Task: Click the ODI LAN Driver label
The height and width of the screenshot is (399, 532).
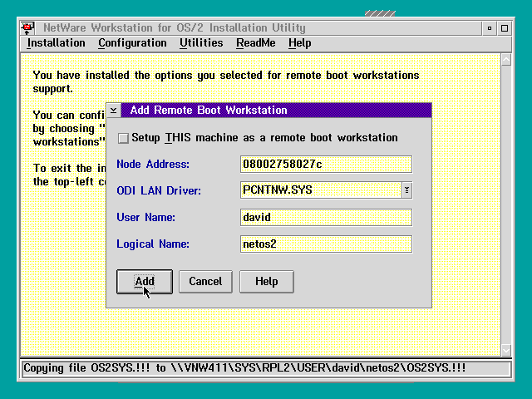Action: 159,190
